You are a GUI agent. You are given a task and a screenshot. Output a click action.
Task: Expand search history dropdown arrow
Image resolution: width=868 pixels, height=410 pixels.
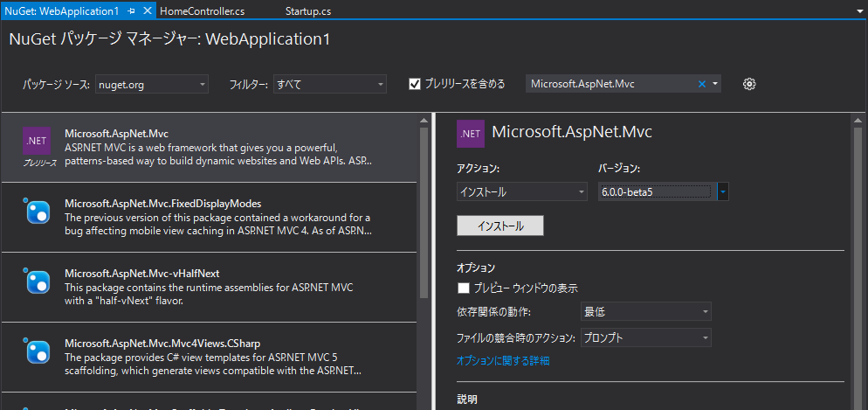(715, 84)
